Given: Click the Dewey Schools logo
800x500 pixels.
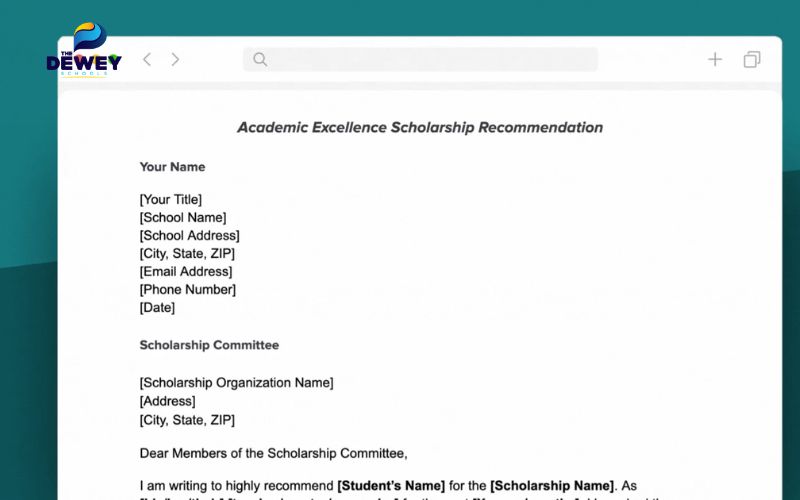Looking at the screenshot, I should [x=84, y=50].
